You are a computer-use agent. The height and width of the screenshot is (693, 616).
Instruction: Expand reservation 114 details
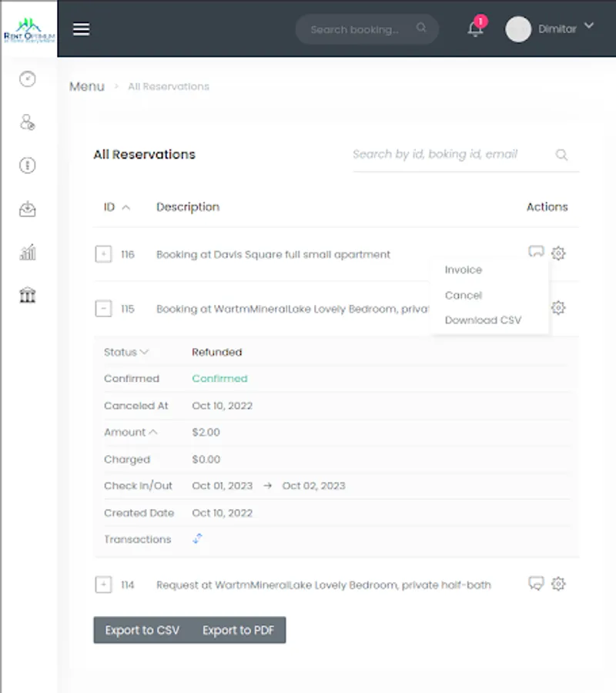click(x=103, y=585)
